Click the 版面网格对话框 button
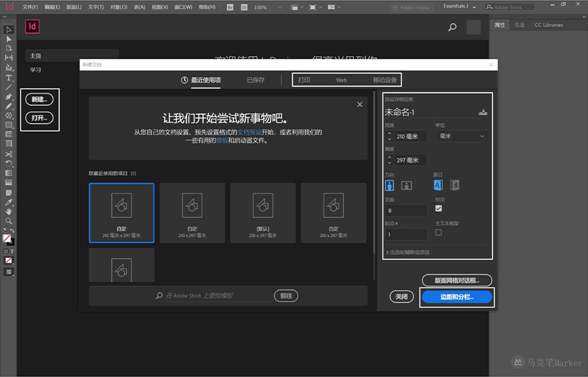This screenshot has width=588, height=377. [457, 280]
